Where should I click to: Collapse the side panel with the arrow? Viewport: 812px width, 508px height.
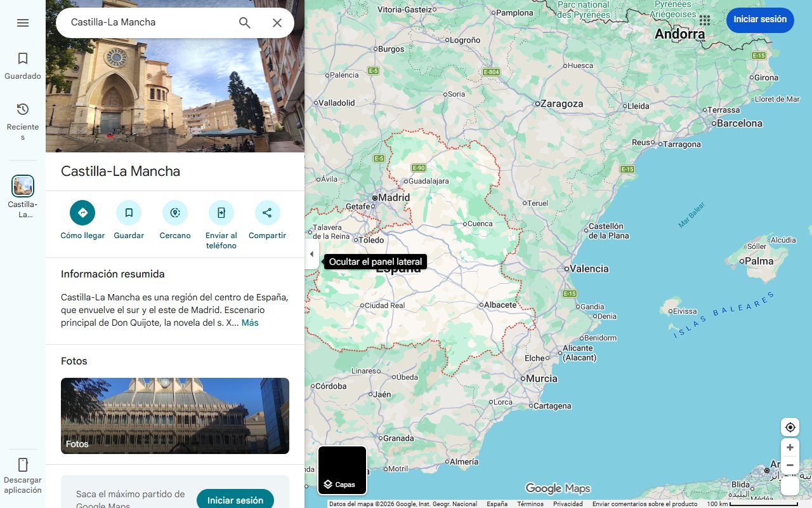pos(311,253)
